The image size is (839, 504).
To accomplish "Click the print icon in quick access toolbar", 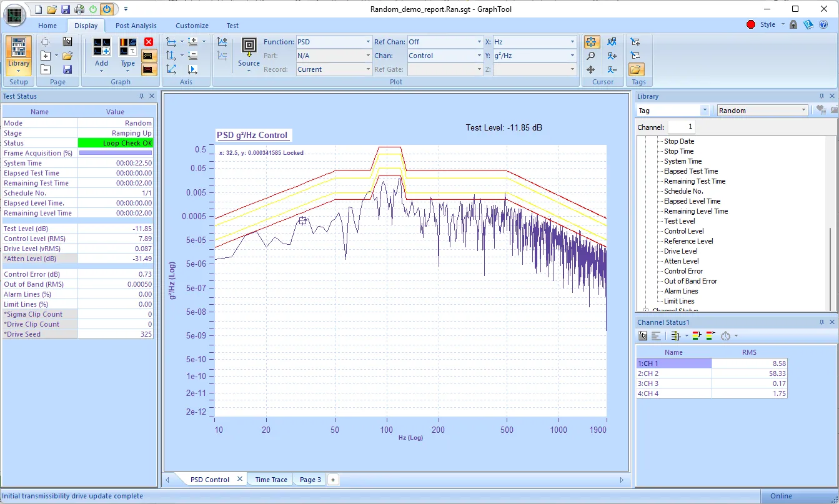I will 79,9.
